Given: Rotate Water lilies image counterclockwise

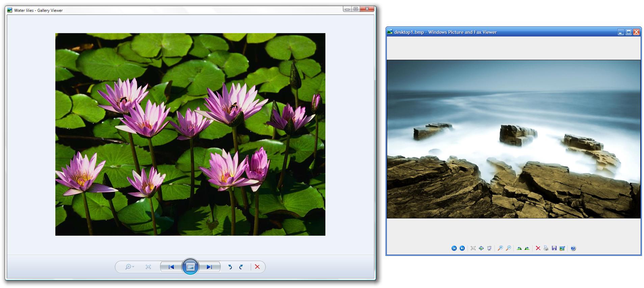Looking at the screenshot, I should click(x=230, y=267).
